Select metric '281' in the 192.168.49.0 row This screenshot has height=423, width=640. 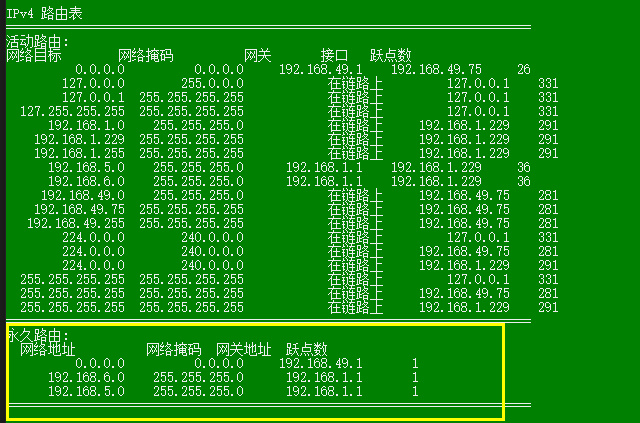pyautogui.click(x=548, y=195)
